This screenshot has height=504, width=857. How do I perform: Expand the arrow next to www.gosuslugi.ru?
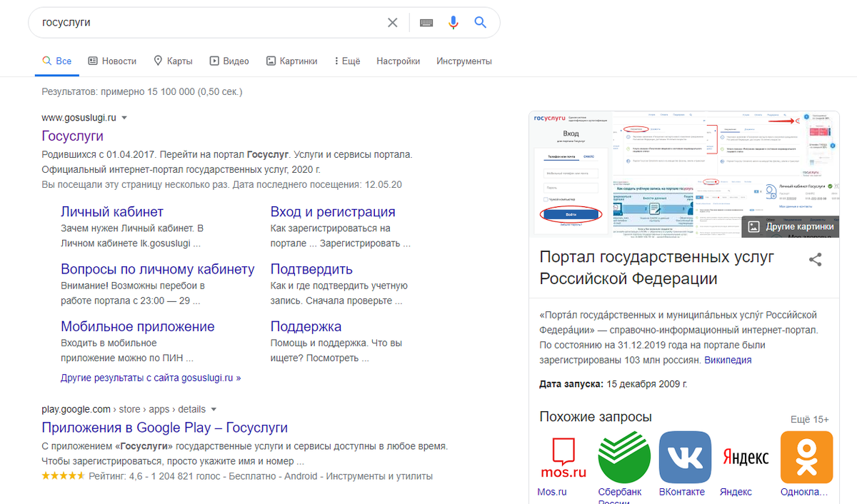click(x=124, y=118)
